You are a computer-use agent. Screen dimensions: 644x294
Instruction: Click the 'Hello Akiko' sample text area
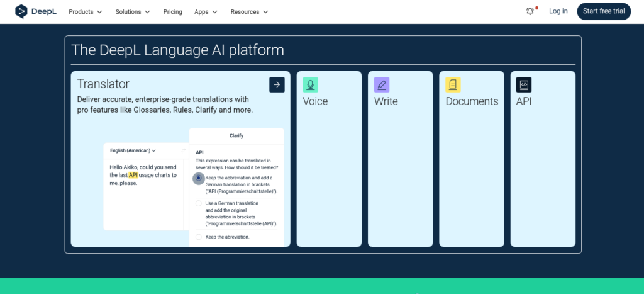pyautogui.click(x=143, y=175)
